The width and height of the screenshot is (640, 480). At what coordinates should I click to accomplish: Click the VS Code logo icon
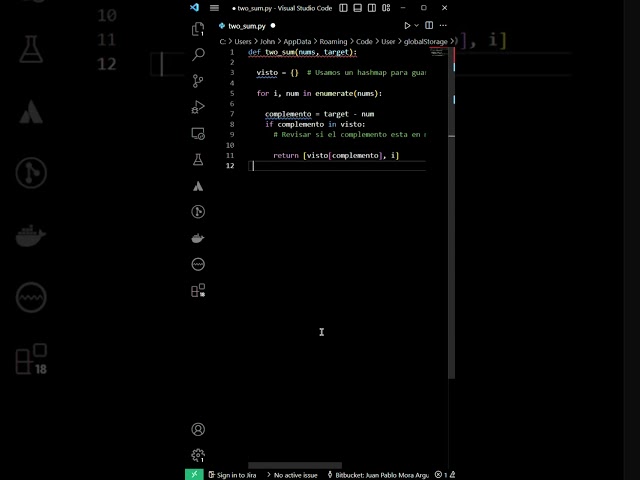point(194,7)
